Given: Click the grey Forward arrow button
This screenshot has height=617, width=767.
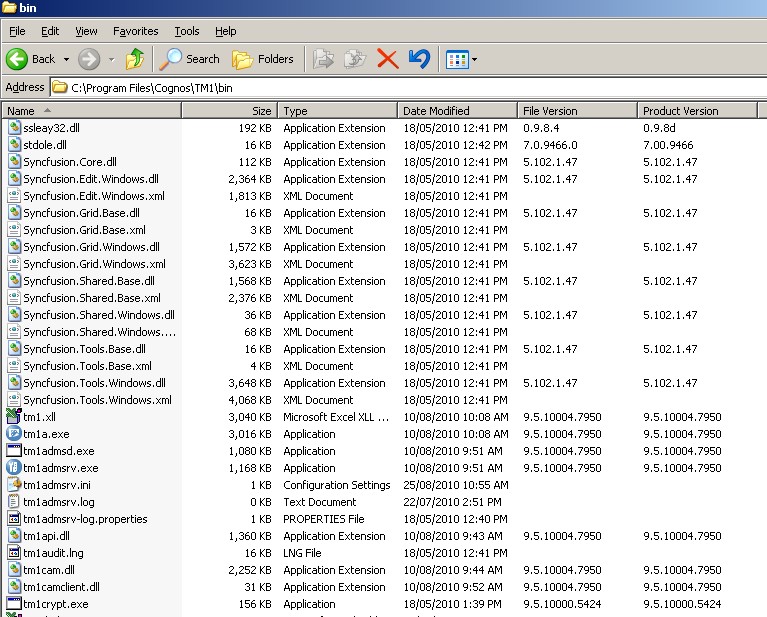Looking at the screenshot, I should pos(89,59).
